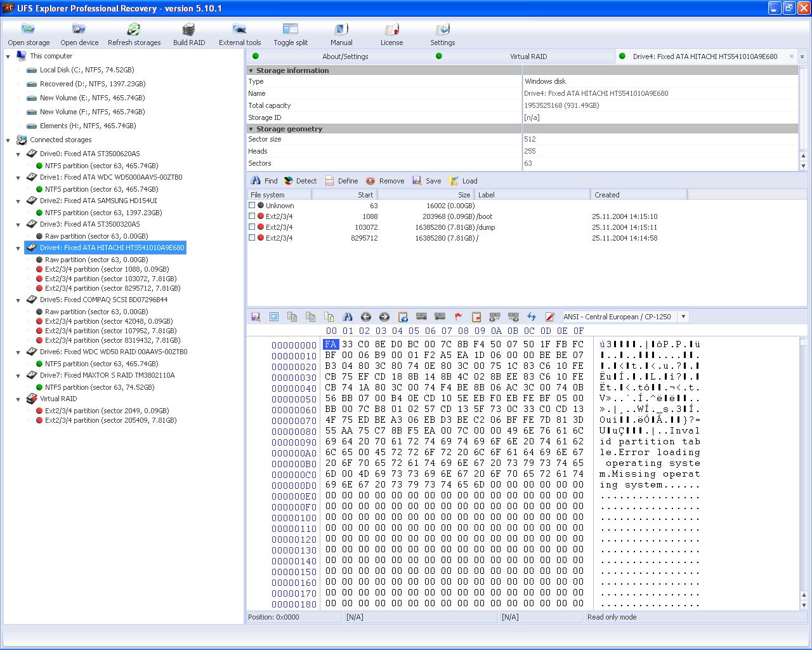Click Remove partition button
The image size is (812, 650).
coord(385,181)
